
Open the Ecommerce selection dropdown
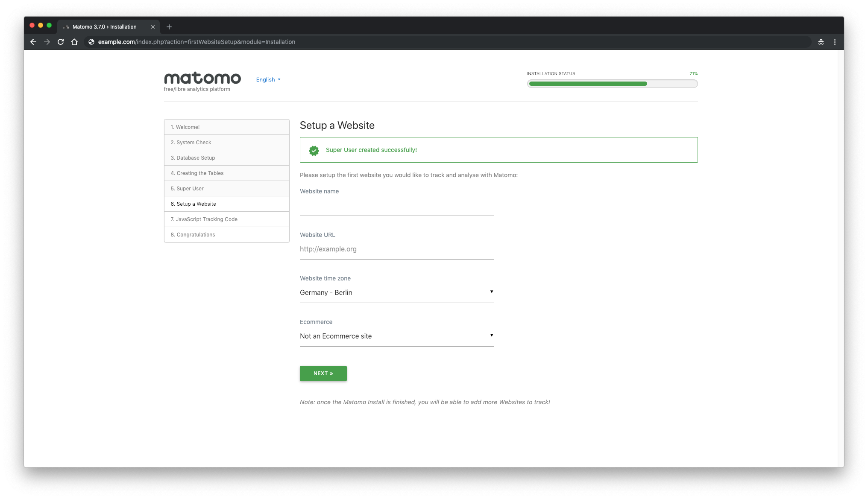click(x=396, y=336)
